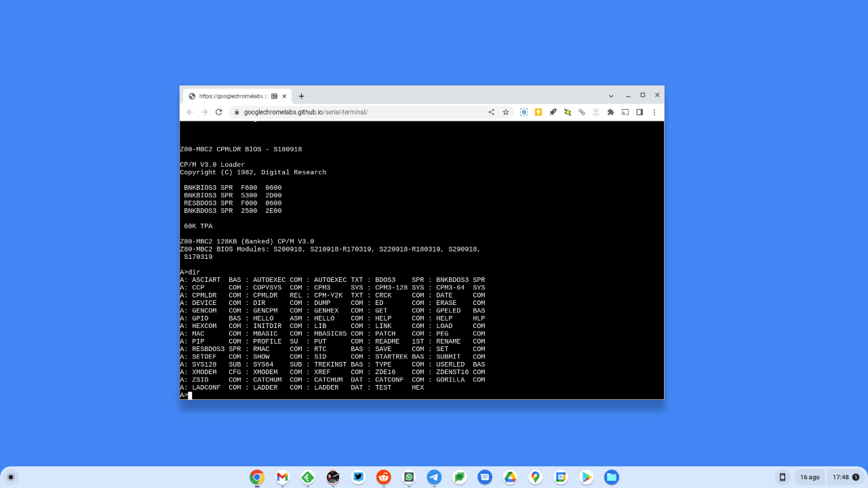Toggle the browser side panel
Screen dimensions: 868x488
pyautogui.click(x=639, y=113)
